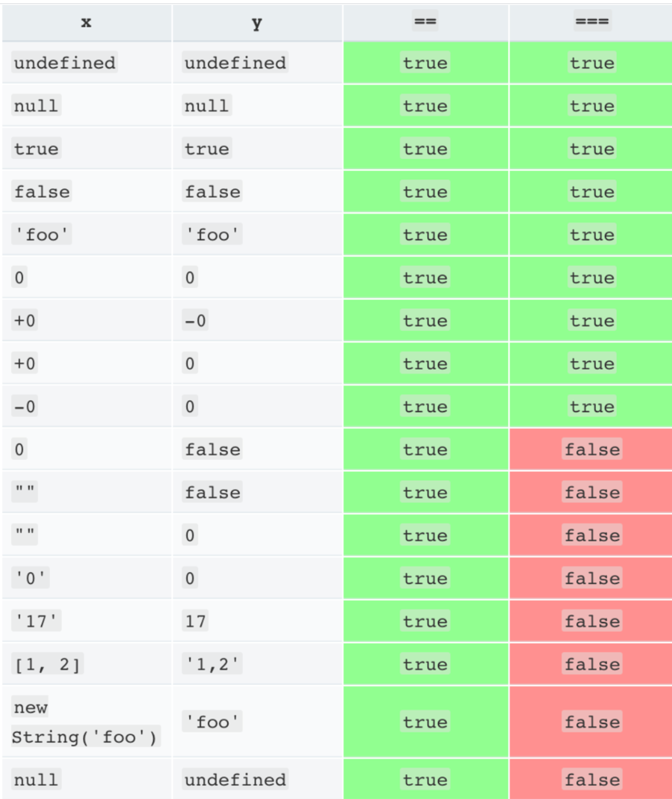Click the '0' string cell in x column
Screen dimensions: 672x799
(x=31, y=578)
